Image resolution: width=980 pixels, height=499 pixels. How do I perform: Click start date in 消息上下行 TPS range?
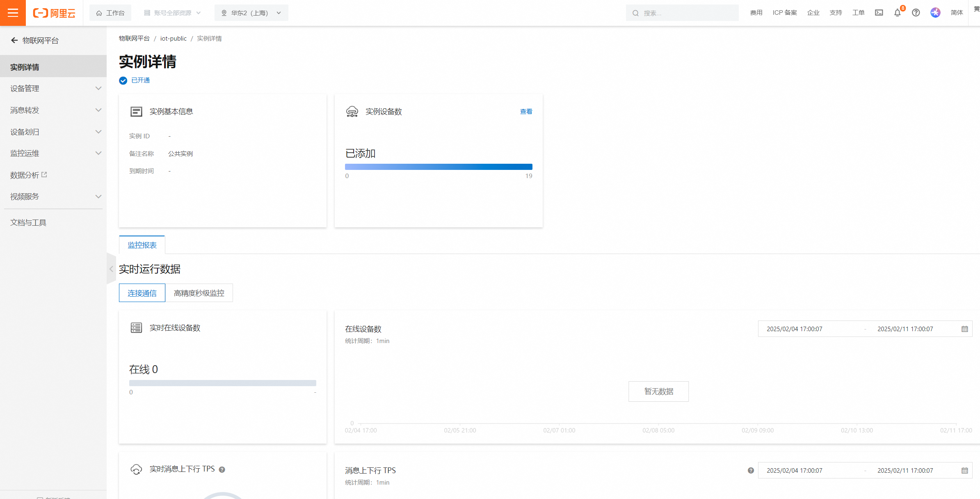pos(795,471)
